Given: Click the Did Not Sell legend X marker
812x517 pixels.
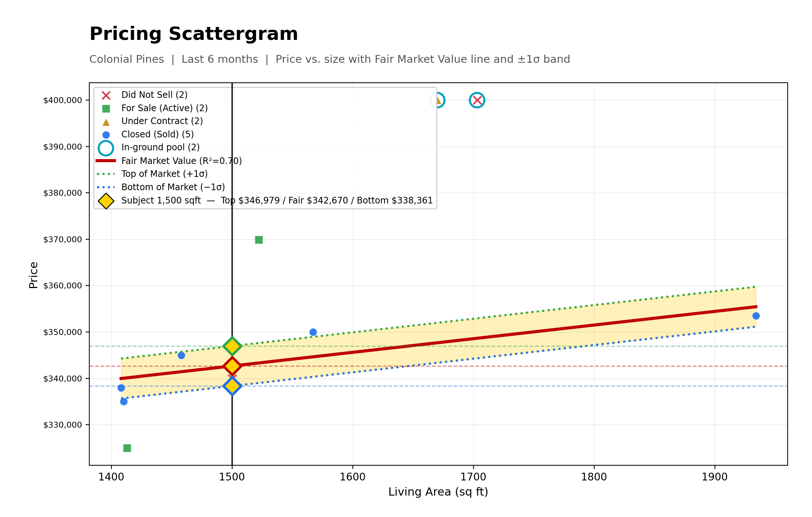Looking at the screenshot, I should pos(106,95).
